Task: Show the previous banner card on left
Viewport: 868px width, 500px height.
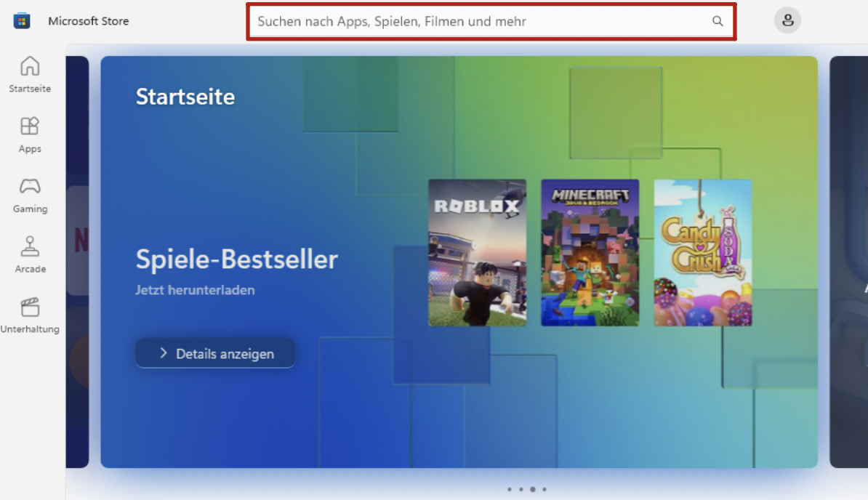Action: click(x=77, y=262)
